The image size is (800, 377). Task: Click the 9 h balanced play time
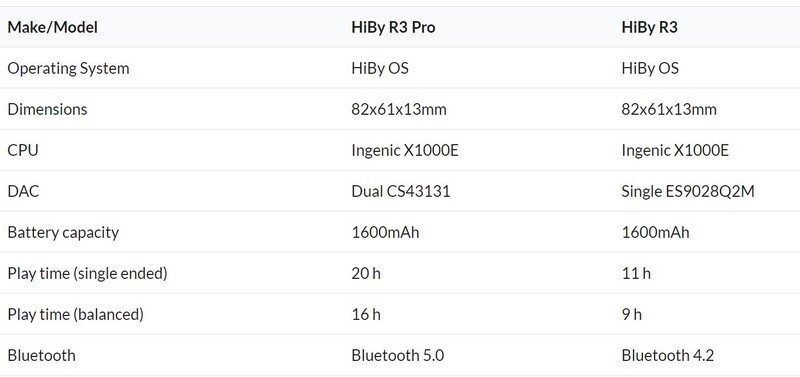(x=632, y=314)
